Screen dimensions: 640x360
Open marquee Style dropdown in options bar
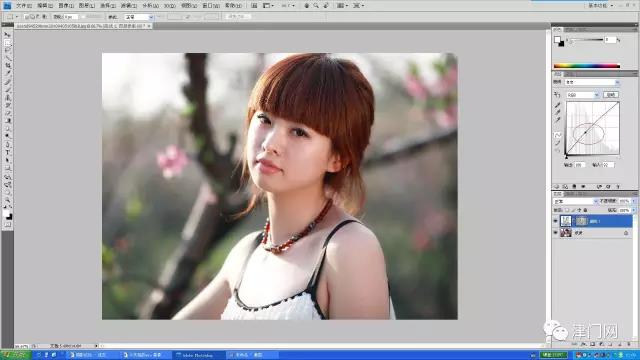coord(139,17)
